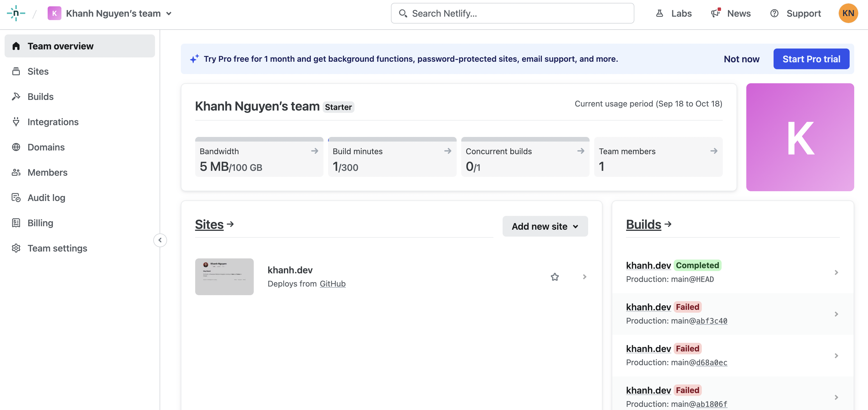Screen dimensions: 868x410
Task: Click the Audit log label in sidebar
Action: (46, 198)
